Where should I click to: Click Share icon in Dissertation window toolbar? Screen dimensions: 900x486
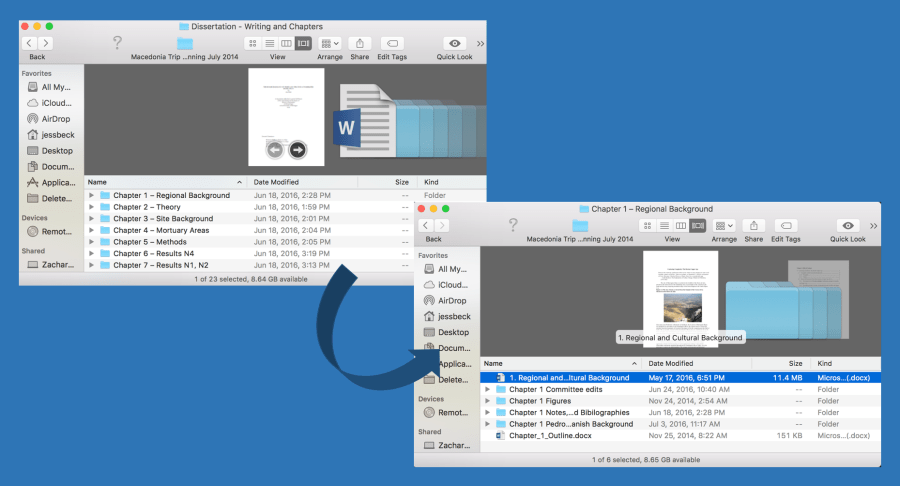click(360, 44)
